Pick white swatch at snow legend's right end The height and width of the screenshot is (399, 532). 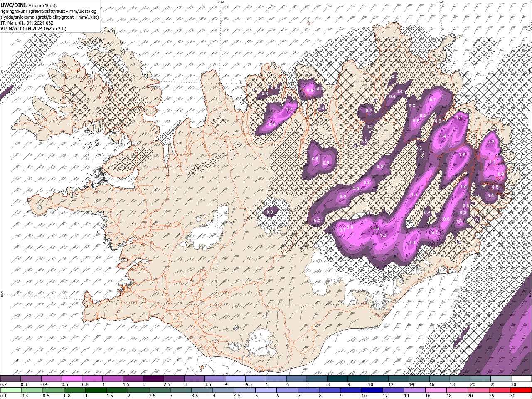coord(522,379)
